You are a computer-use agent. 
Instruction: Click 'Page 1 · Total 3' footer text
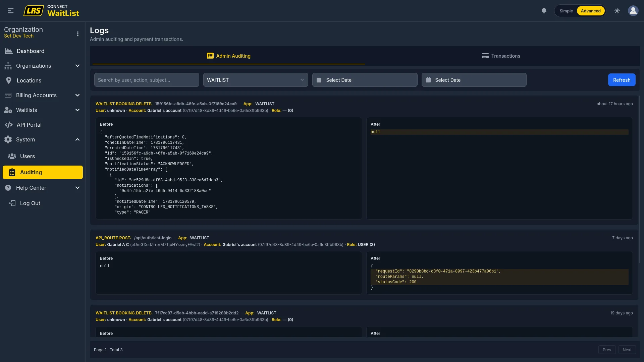point(108,350)
